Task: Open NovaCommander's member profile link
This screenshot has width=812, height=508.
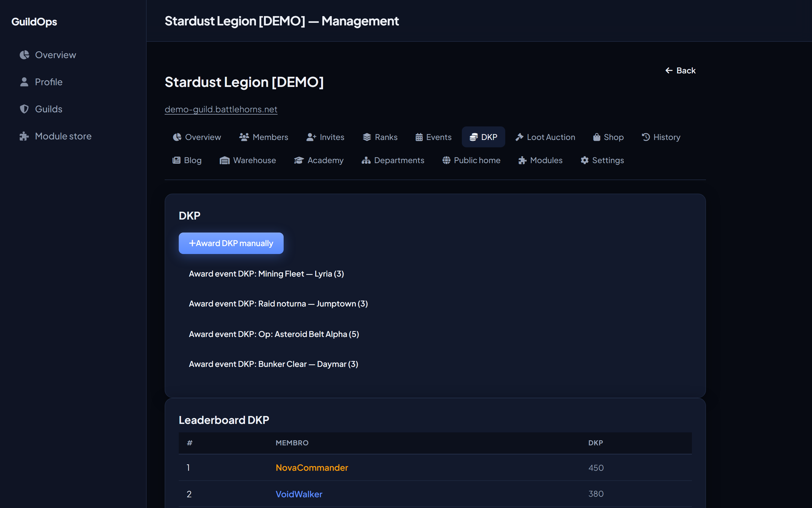Action: [312, 468]
